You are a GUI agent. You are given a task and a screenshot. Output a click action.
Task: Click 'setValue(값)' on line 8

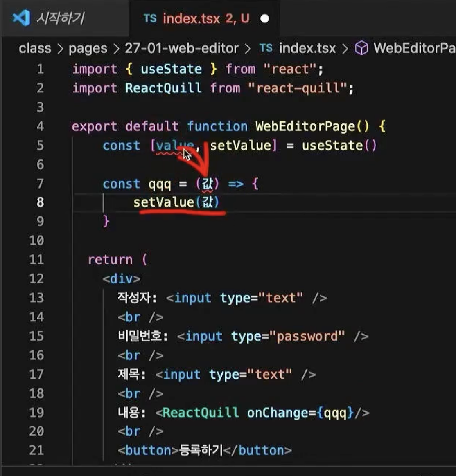point(176,202)
